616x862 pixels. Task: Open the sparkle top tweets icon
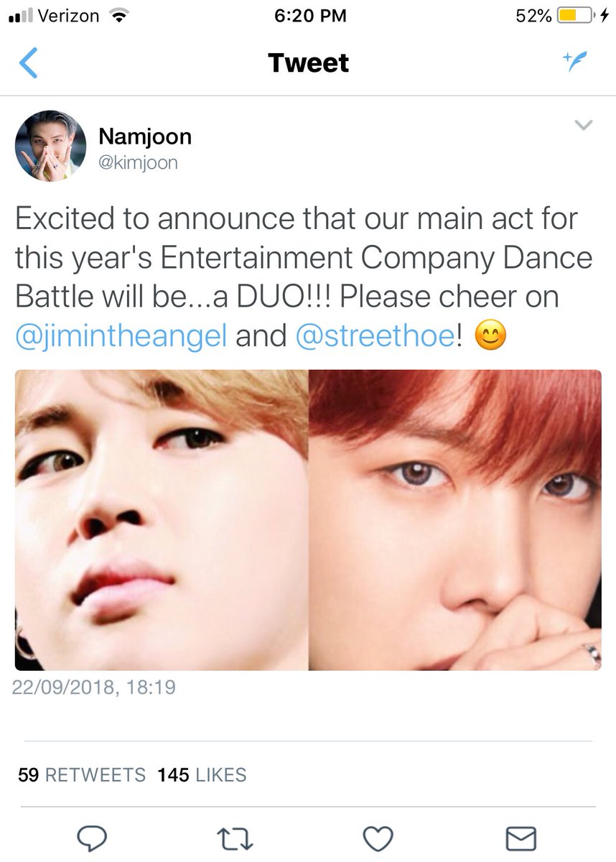tap(577, 62)
